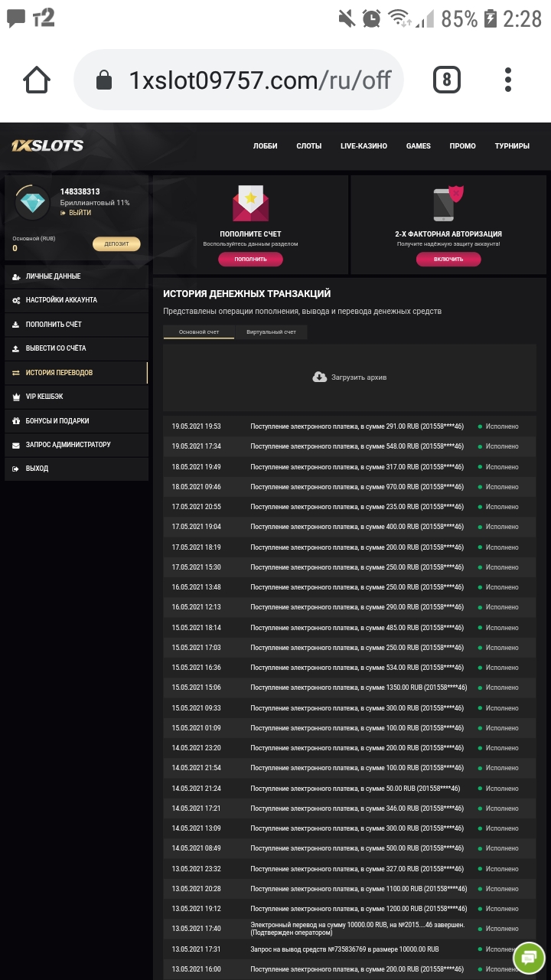The height and width of the screenshot is (980, 551).
Task: Click the diamond VIP status icon
Action: coord(33,202)
